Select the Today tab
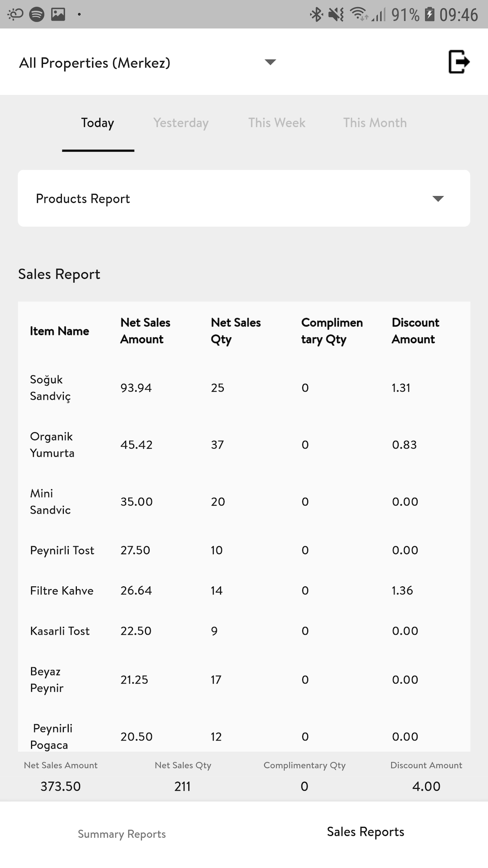This screenshot has height=868, width=488. click(98, 123)
